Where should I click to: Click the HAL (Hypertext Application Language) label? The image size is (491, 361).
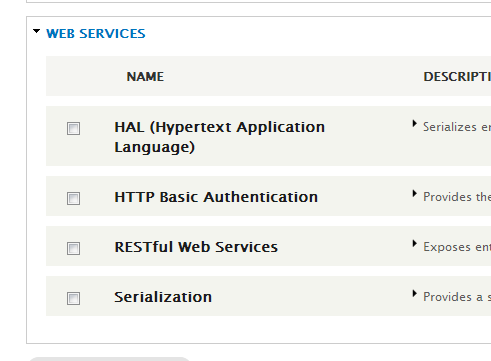(219, 137)
